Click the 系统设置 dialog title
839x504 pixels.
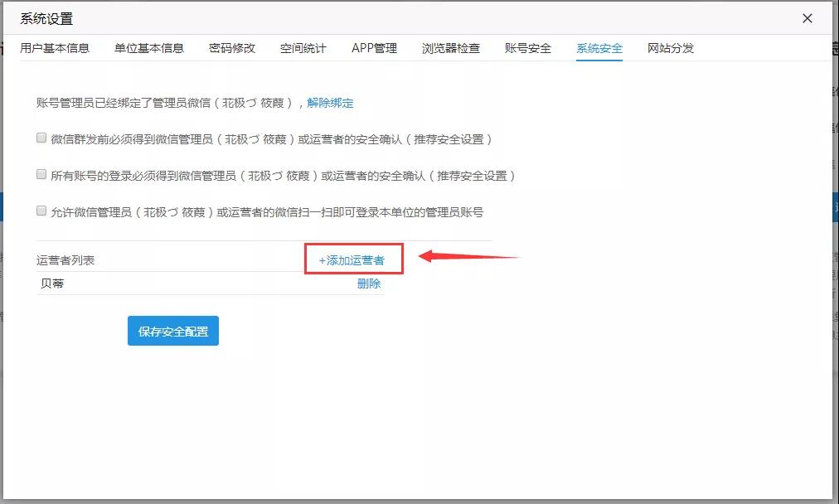pos(46,18)
